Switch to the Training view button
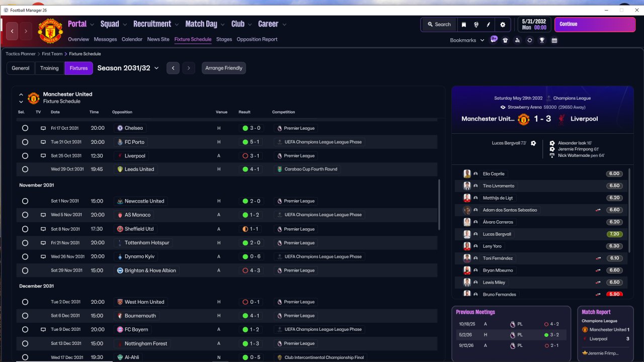Screen dimensions: 644x362 tap(49, 68)
